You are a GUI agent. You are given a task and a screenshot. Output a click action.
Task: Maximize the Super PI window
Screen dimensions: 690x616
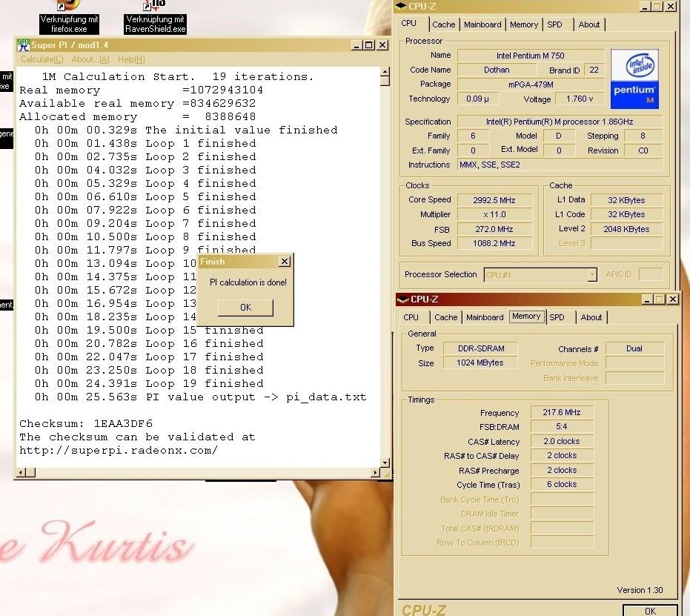point(369,45)
